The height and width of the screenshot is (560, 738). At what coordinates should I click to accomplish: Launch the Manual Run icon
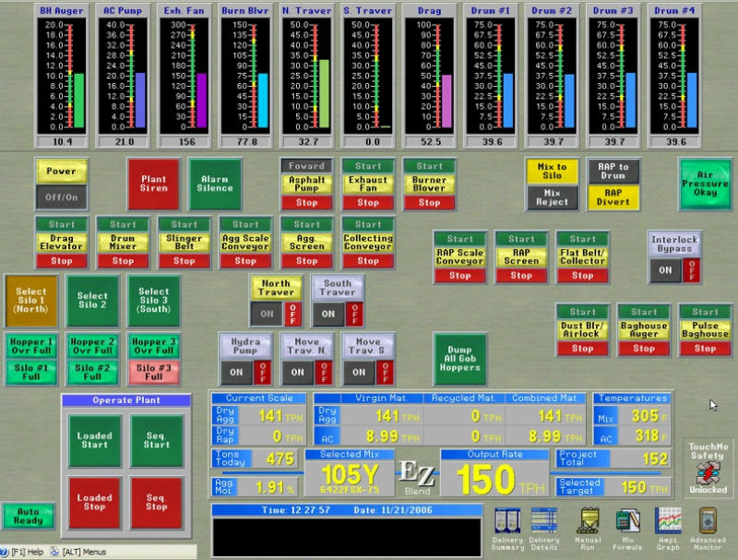pos(586,521)
